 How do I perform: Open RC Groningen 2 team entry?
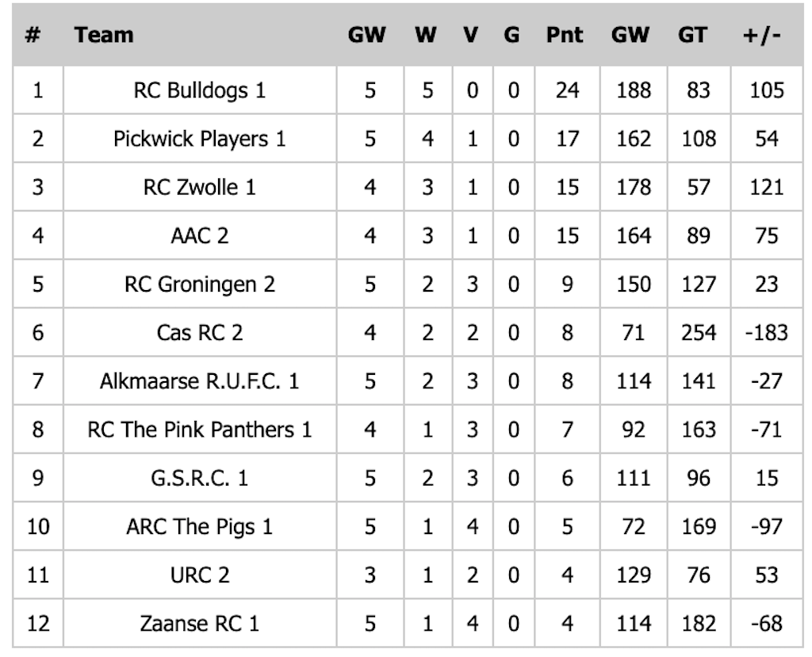coord(199,284)
